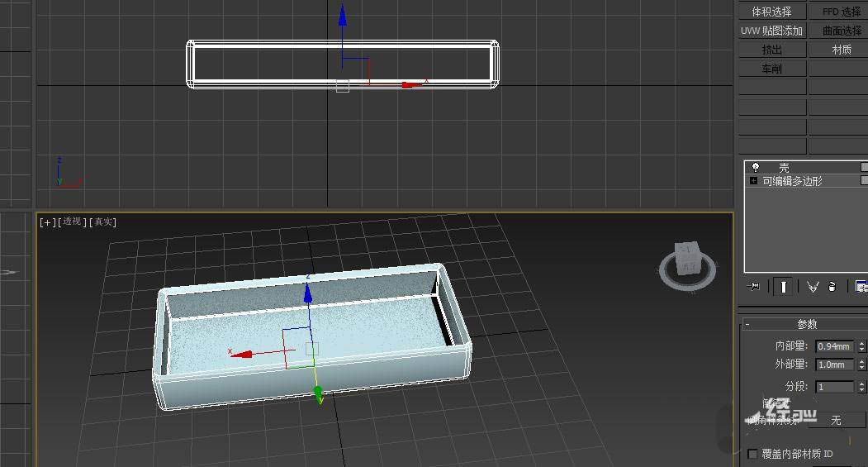Enable 覆盖内部材质 ID checkbox

(752, 455)
